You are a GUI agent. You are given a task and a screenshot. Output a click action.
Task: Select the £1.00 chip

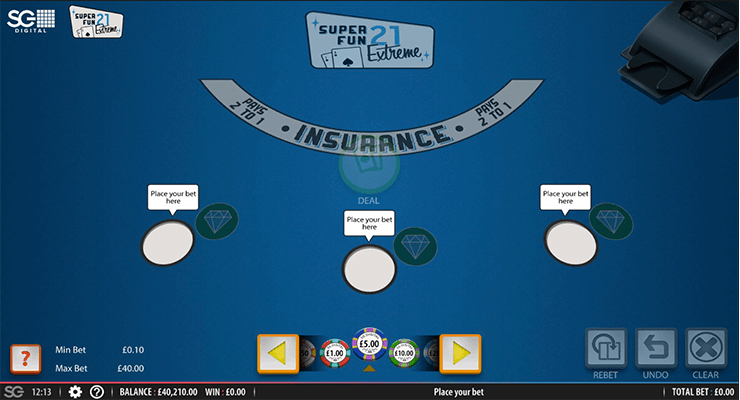(x=335, y=353)
